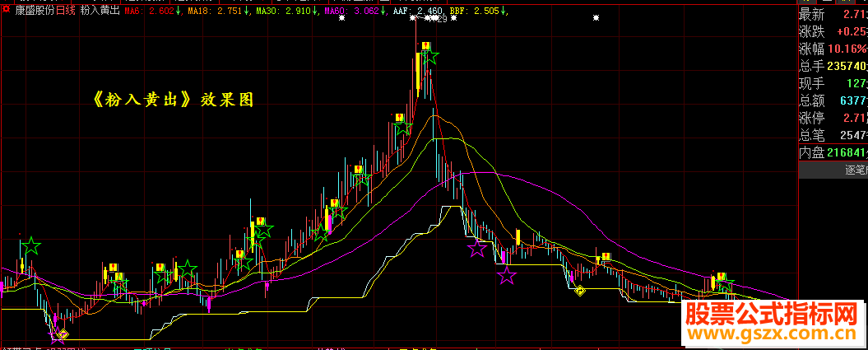Viewport: 868px width, 350px height.
Task: Click the MA18: 2.751 value
Action: (x=214, y=11)
